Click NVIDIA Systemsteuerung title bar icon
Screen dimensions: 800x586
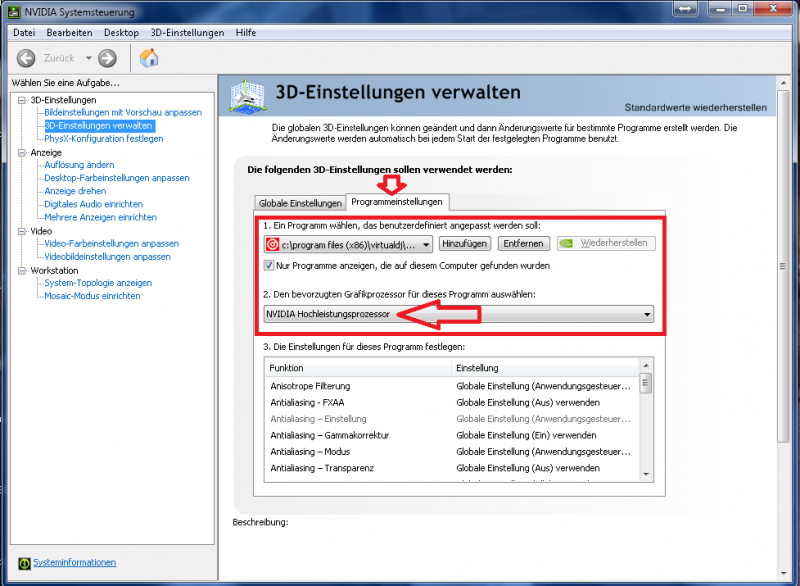click(14, 12)
